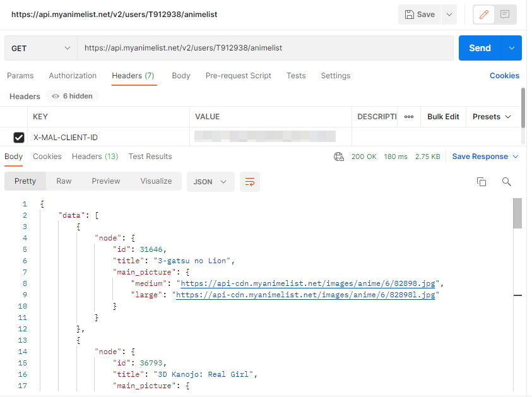Click the response body vertical scrollbar
The width and height of the screenshot is (532, 397).
[517, 213]
